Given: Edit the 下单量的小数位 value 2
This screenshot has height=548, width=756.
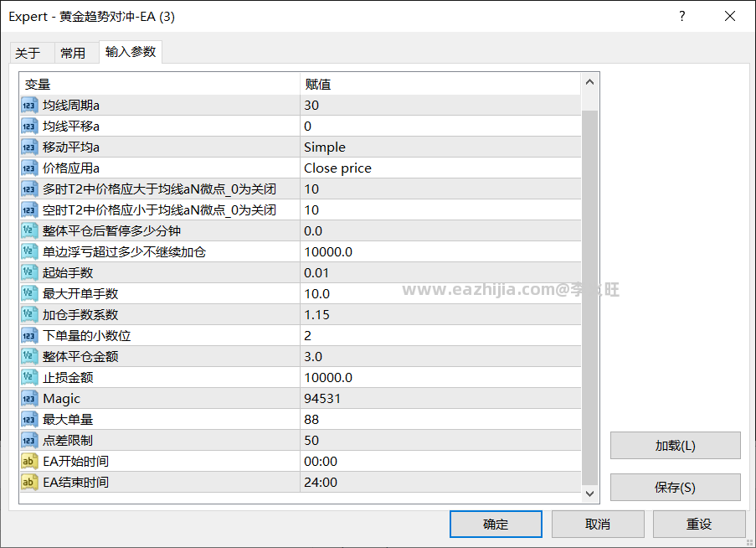Looking at the screenshot, I should click(440, 336).
